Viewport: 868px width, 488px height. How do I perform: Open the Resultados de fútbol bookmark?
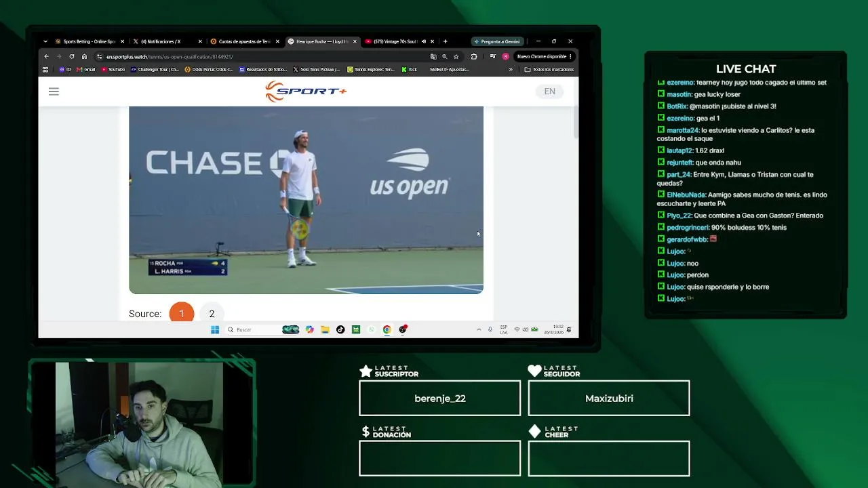click(x=263, y=69)
